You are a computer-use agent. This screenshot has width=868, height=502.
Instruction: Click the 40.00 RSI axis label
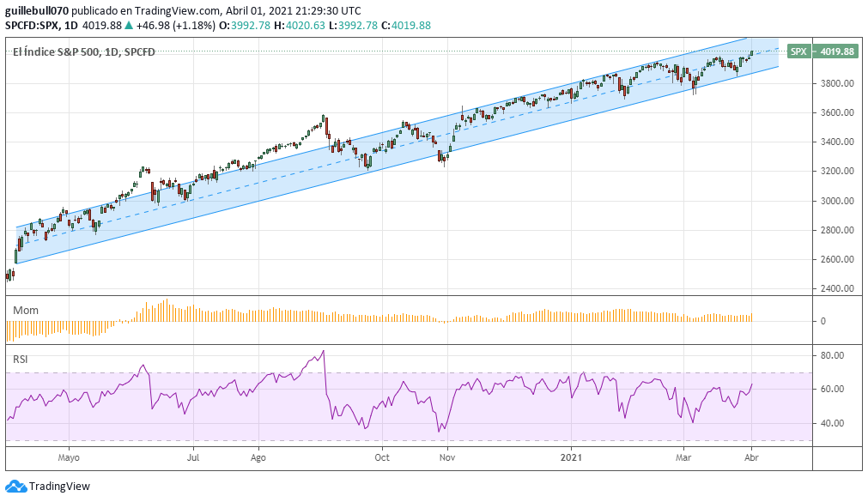[x=832, y=423]
